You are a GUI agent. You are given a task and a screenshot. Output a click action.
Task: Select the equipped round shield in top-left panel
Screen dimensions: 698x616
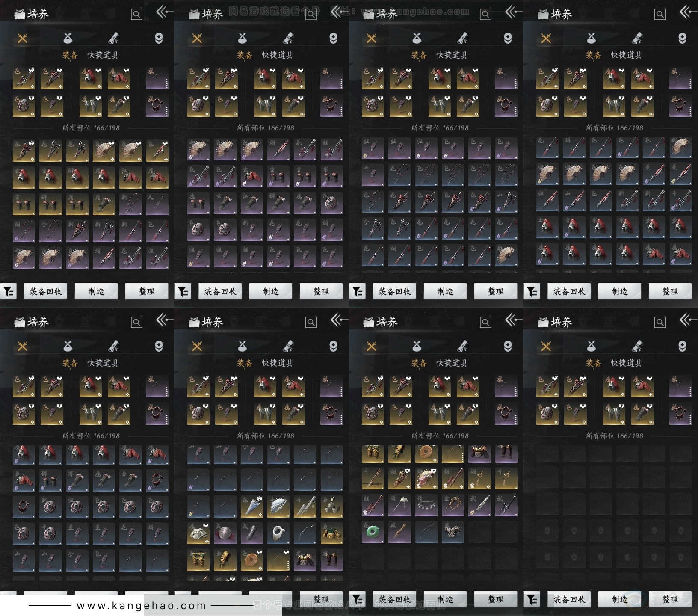click(24, 106)
